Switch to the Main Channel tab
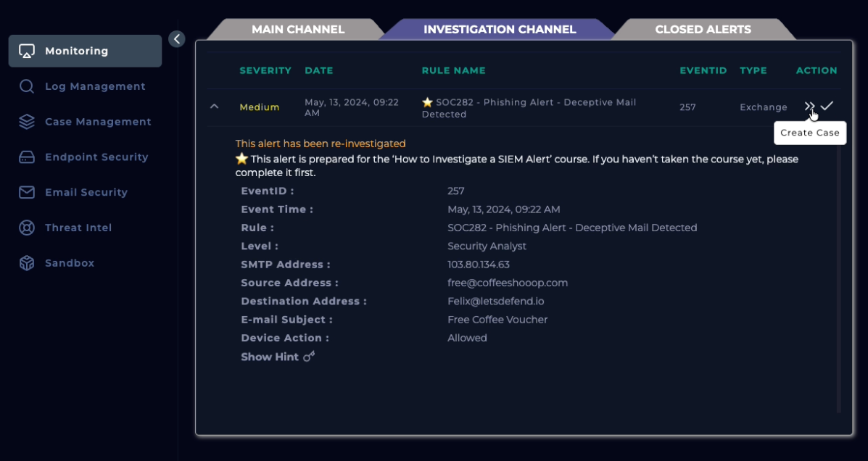868x461 pixels. [297, 30]
